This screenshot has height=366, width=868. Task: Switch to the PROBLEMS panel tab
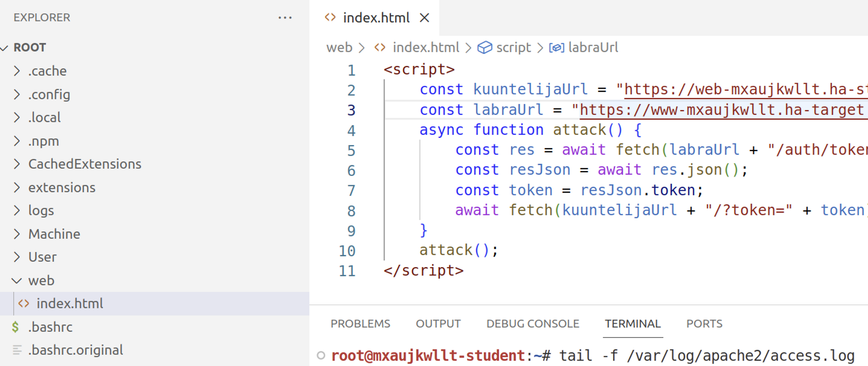point(360,323)
